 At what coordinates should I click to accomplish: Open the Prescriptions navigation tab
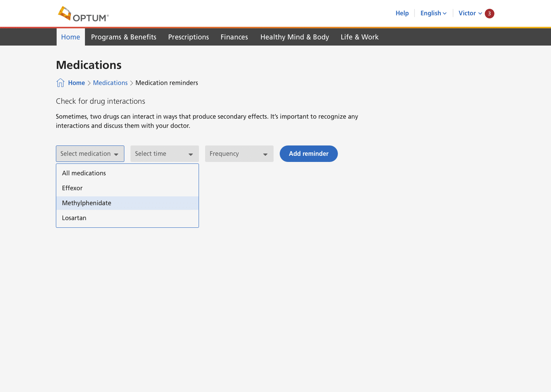pos(188,37)
